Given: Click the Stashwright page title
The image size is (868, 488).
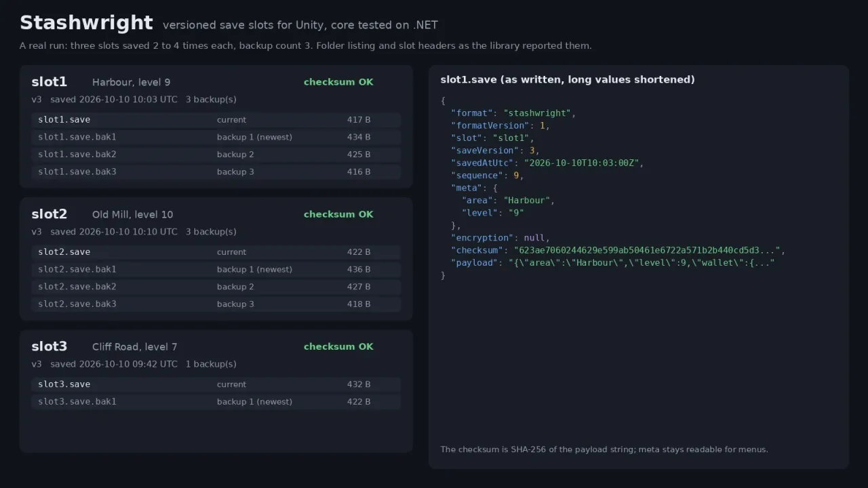Looking at the screenshot, I should [x=86, y=23].
